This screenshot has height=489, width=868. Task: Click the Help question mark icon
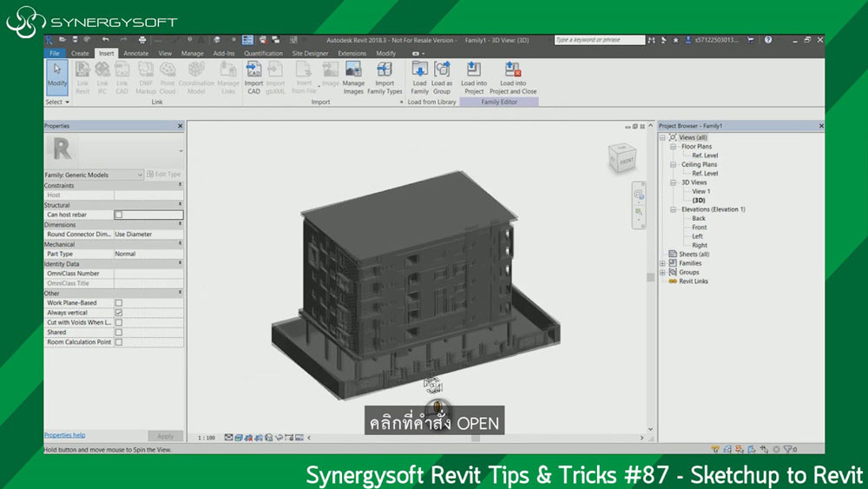click(x=768, y=40)
